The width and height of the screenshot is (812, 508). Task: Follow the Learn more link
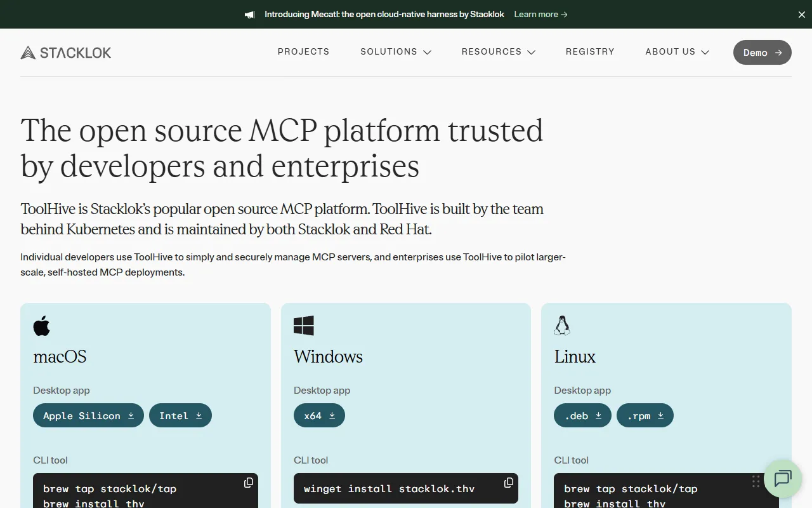tap(541, 15)
